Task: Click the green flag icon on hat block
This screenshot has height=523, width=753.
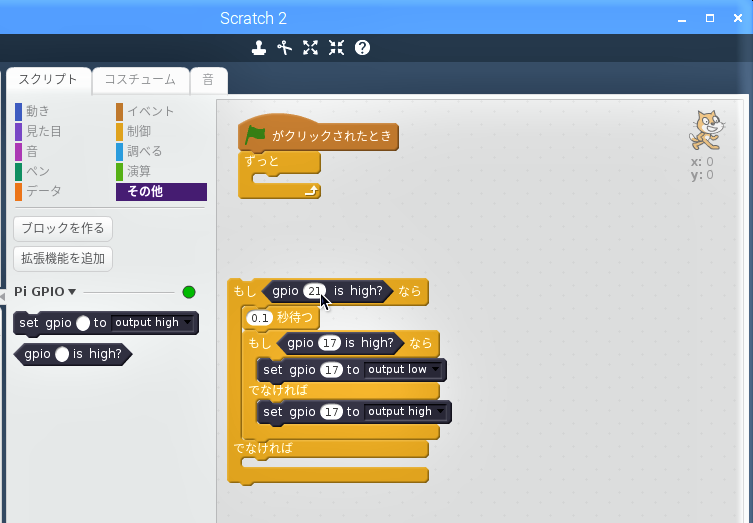Action: tap(255, 135)
